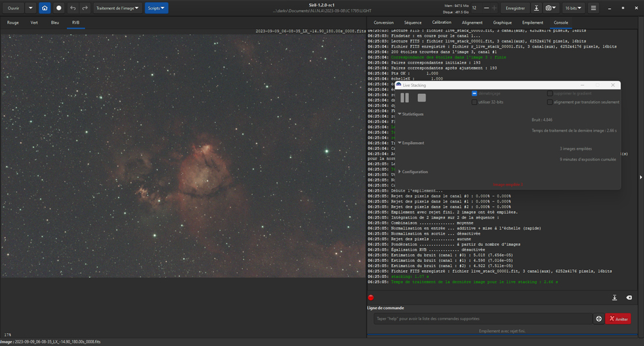Pause live stacking

[404, 98]
